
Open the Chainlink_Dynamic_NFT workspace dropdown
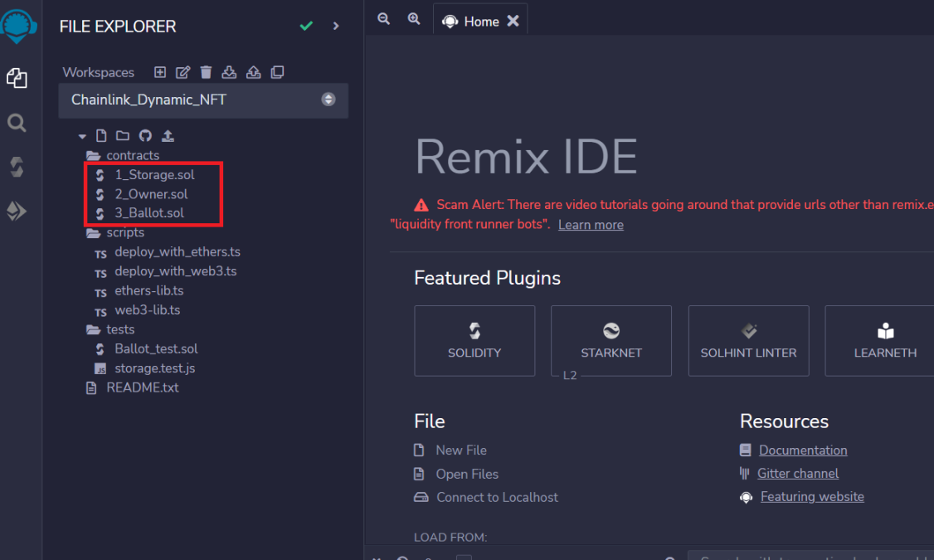pyautogui.click(x=203, y=100)
